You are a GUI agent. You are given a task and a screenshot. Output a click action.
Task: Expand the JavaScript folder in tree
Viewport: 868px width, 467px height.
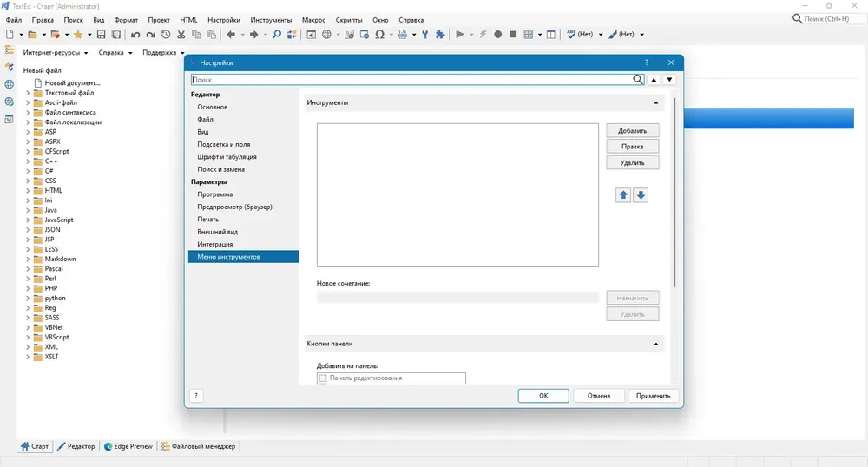click(28, 220)
